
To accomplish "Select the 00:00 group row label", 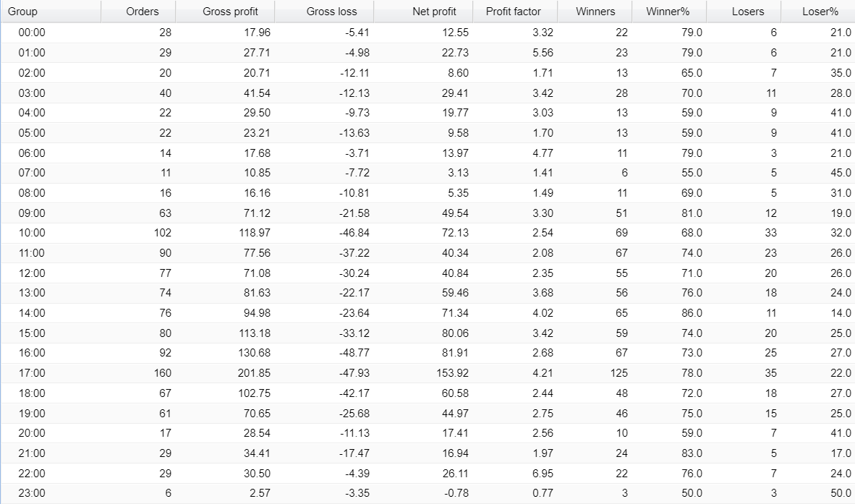I will click(x=32, y=33).
